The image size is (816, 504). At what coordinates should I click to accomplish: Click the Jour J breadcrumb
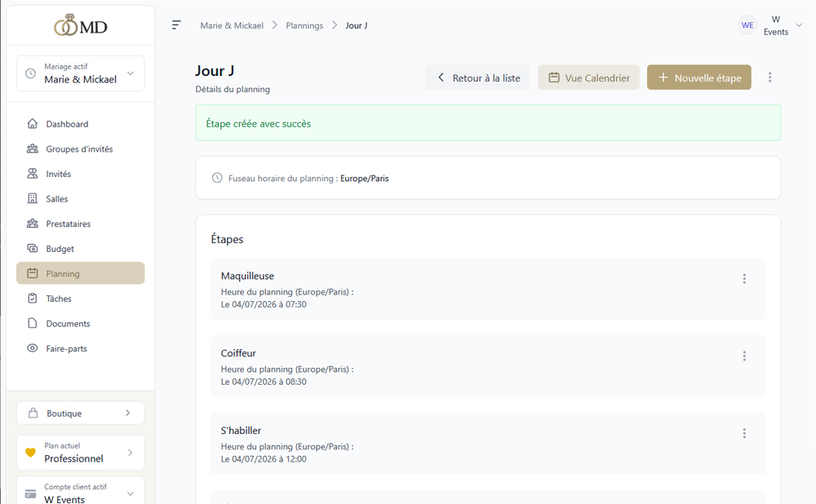click(x=357, y=25)
